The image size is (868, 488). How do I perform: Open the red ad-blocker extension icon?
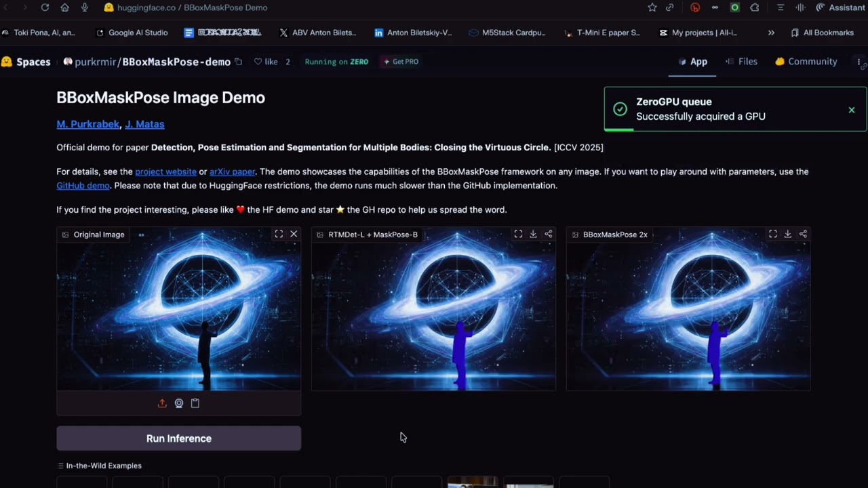click(695, 7)
